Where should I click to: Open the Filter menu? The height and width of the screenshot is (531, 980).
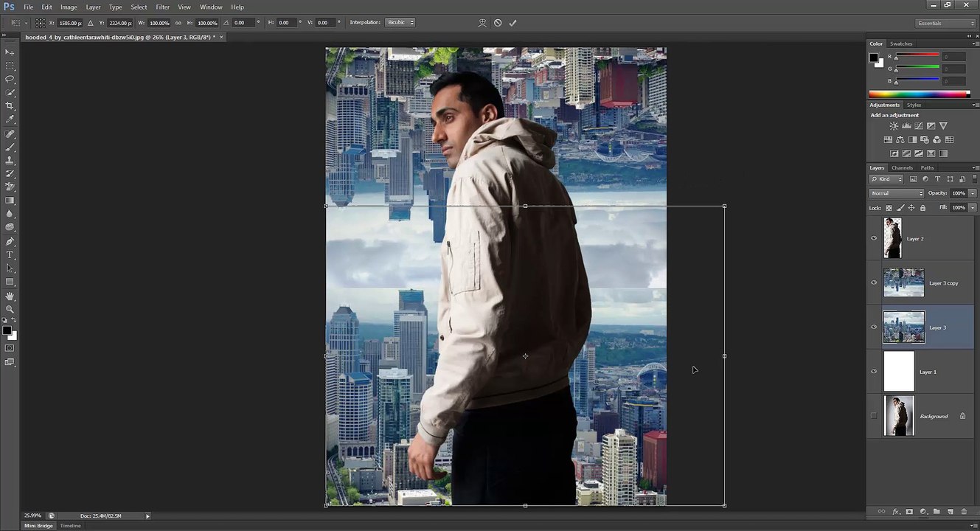[162, 7]
